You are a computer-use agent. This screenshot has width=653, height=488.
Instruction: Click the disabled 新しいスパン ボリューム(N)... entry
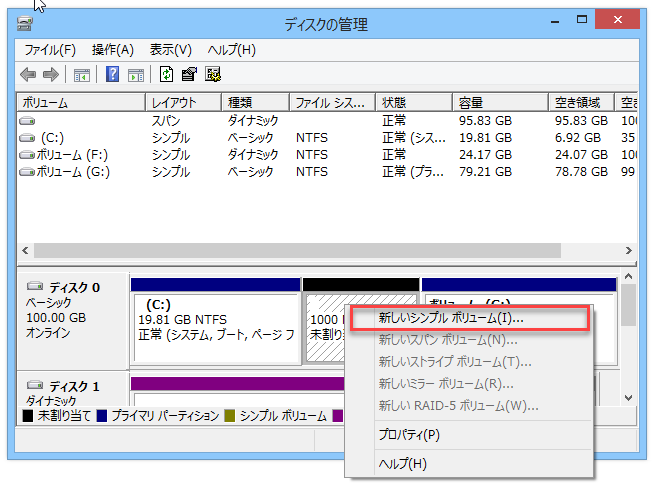coord(469,340)
